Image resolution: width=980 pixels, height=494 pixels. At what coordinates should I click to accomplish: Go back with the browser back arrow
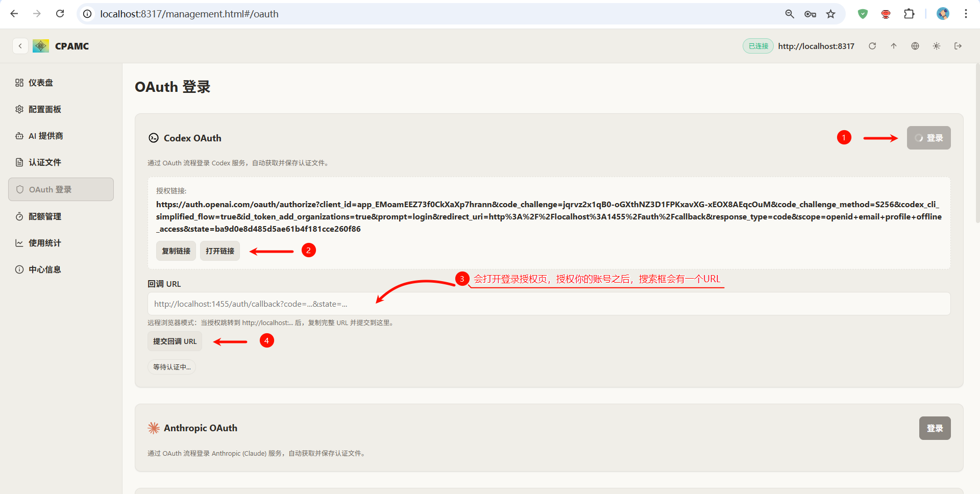point(14,14)
